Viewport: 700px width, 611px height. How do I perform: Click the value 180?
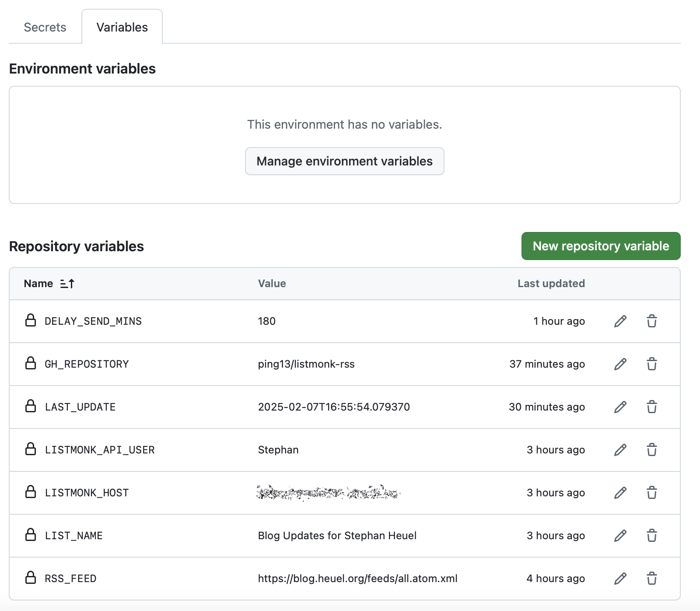(x=266, y=321)
